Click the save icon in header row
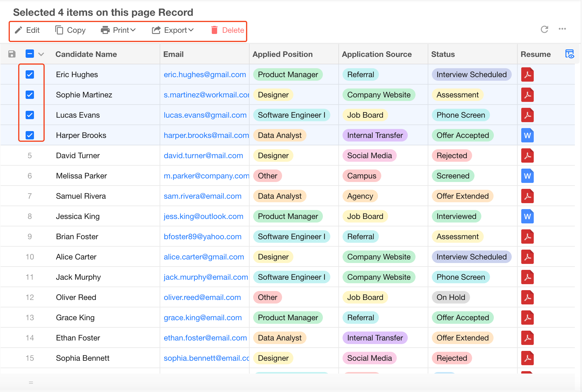 click(x=12, y=54)
